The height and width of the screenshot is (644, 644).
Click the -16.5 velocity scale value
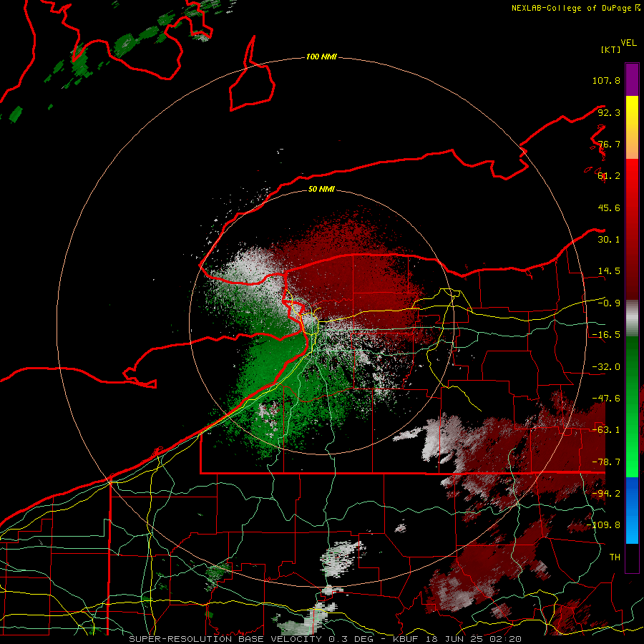[x=606, y=335]
